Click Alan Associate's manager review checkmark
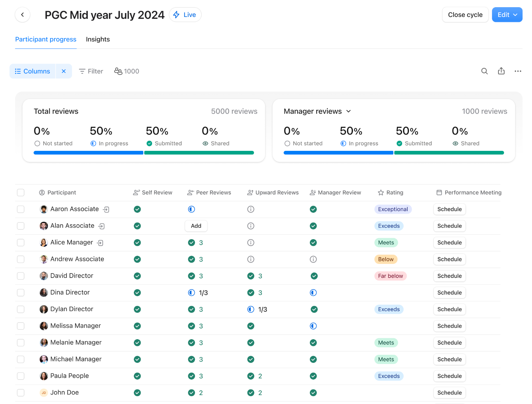532x404 pixels. (313, 226)
